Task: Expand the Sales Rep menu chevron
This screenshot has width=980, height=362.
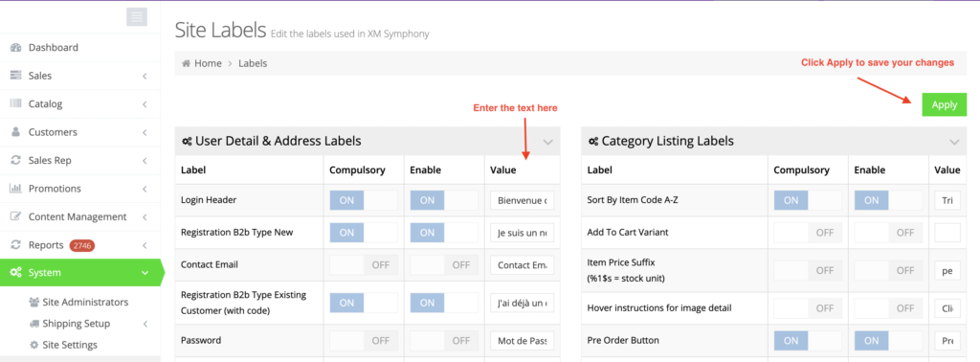Action: tap(145, 161)
